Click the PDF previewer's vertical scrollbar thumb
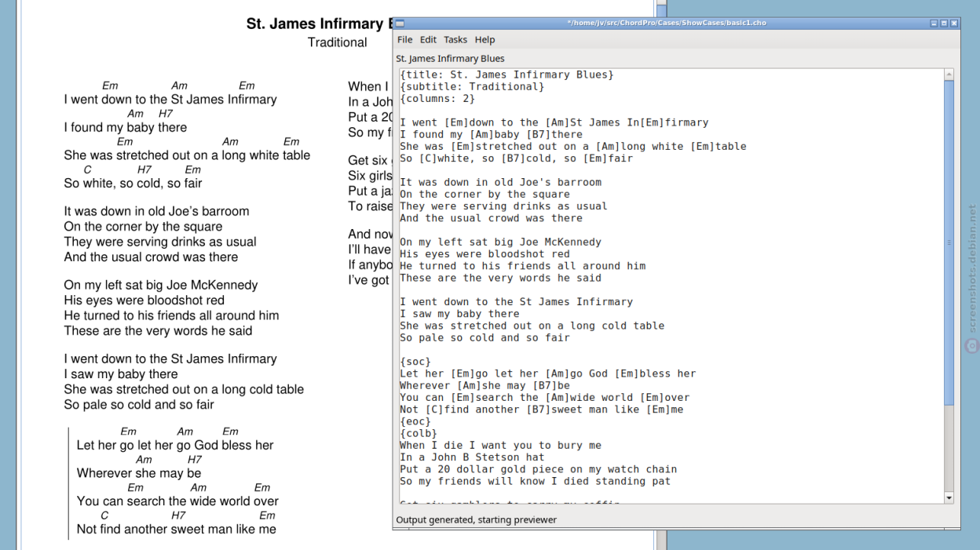Image resolution: width=980 pixels, height=550 pixels. point(661,11)
